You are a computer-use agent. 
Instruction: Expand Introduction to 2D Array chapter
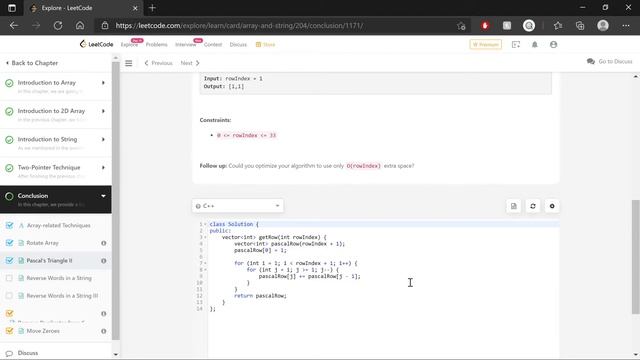103,111
